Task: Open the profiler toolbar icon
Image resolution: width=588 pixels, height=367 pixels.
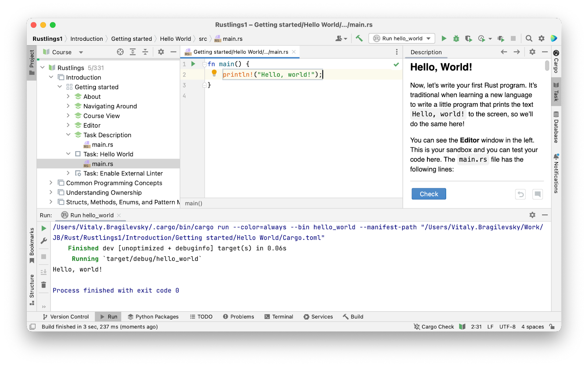Action: 482,38
